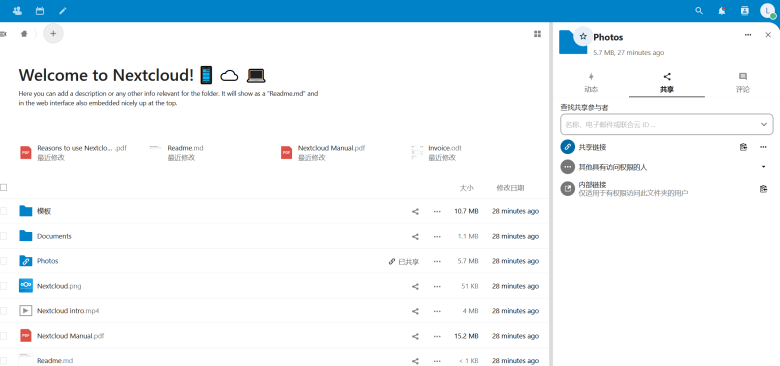Select the Nextcloud intro.mp4 checkbox

[x=3, y=311]
